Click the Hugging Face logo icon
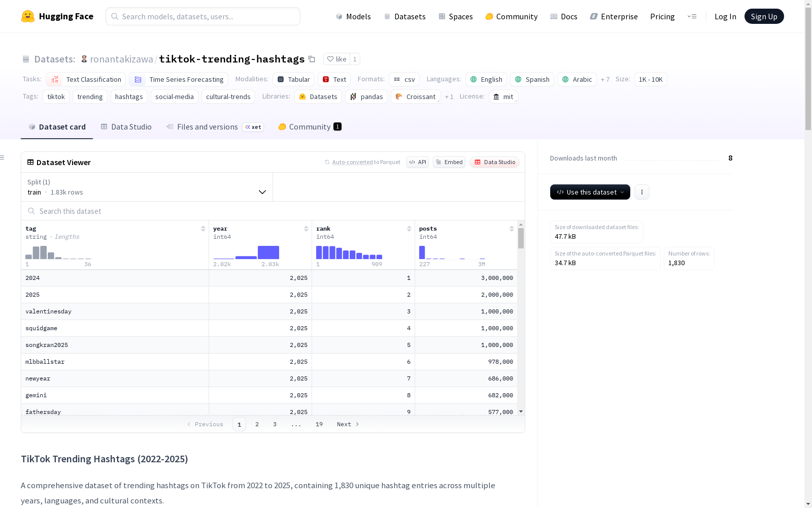 click(x=28, y=16)
